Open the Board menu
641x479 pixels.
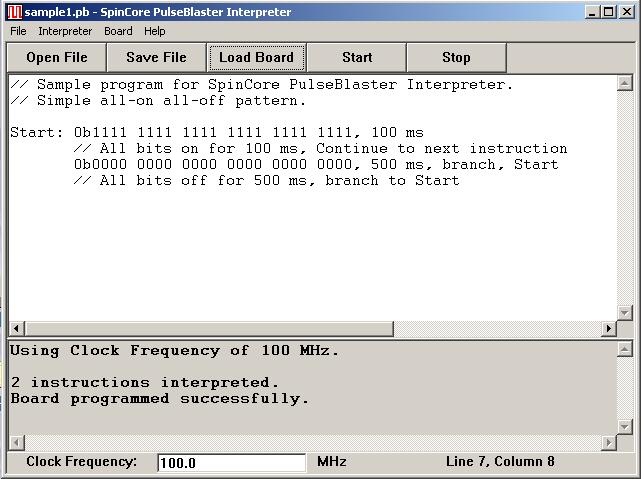118,31
